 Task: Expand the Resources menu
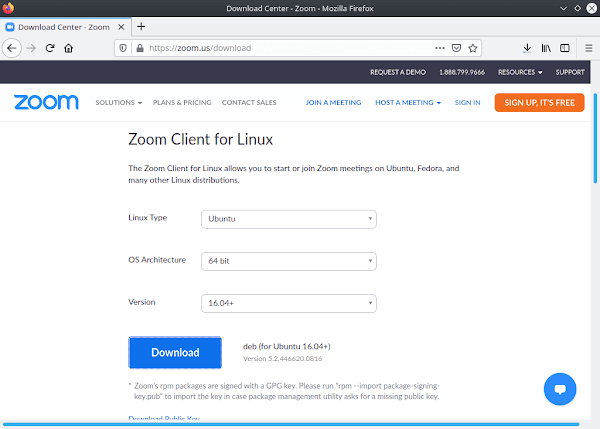pyautogui.click(x=520, y=72)
